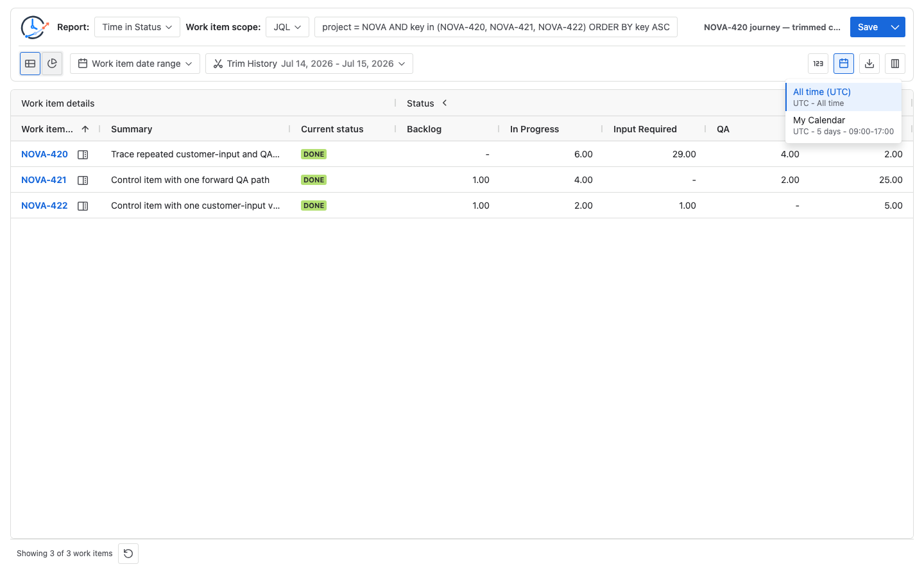The image size is (924, 578).
Task: Click summary 'Control item with one forward QA path'
Action: 190,180
